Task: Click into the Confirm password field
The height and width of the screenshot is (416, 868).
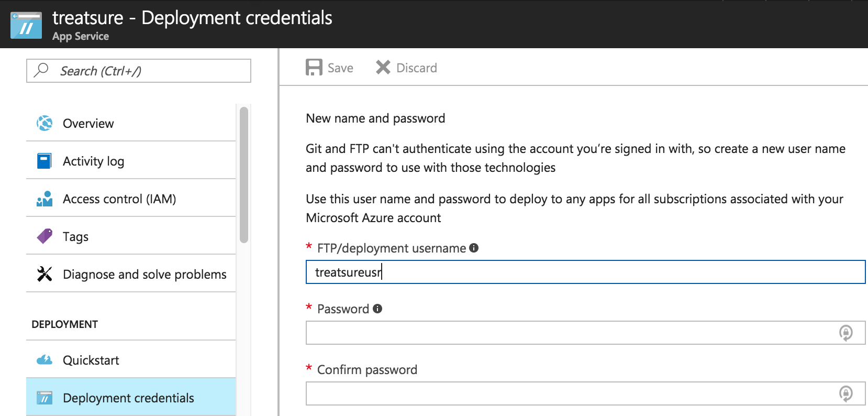Action: pos(585,393)
